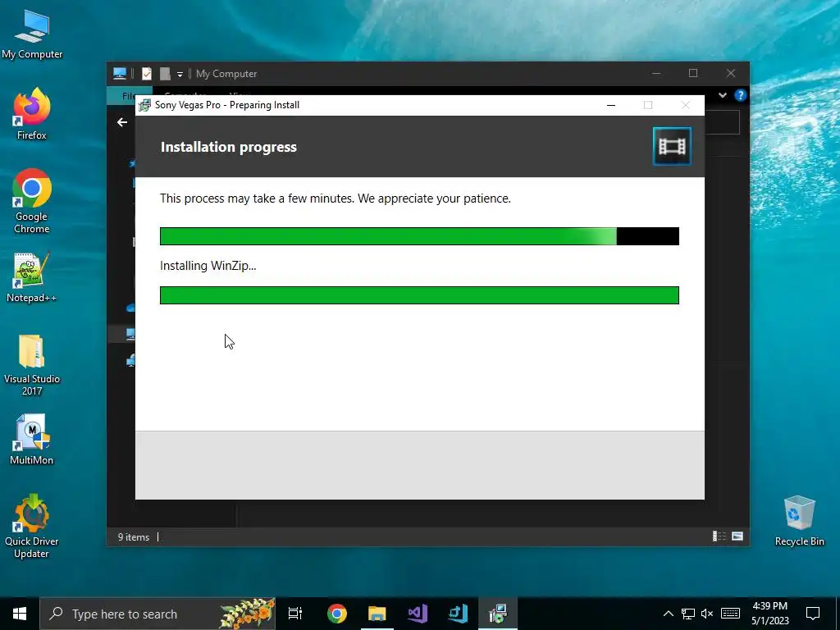Click overall installation progress bar
Image resolution: width=840 pixels, height=630 pixels.
pyautogui.click(x=419, y=236)
